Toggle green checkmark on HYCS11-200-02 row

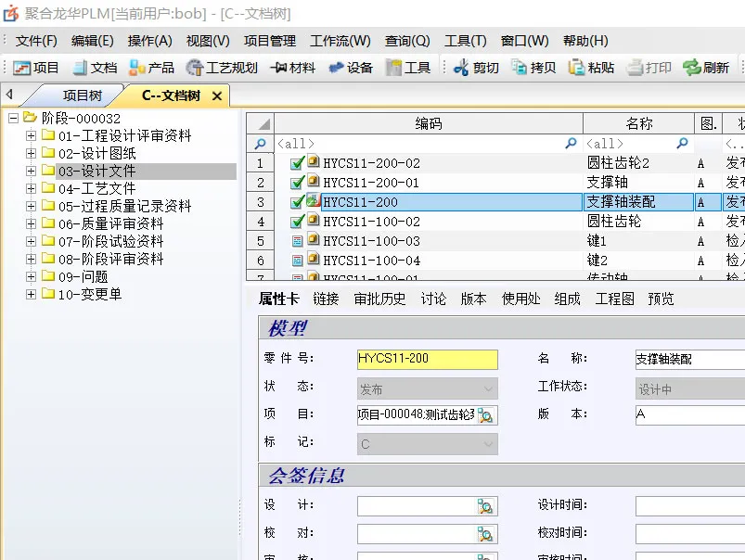tap(297, 163)
